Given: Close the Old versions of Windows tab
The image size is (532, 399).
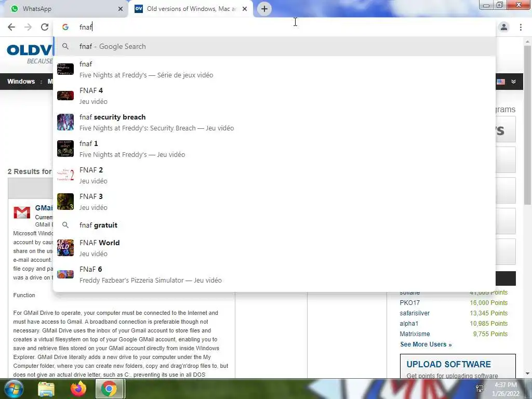Looking at the screenshot, I should coord(245,9).
